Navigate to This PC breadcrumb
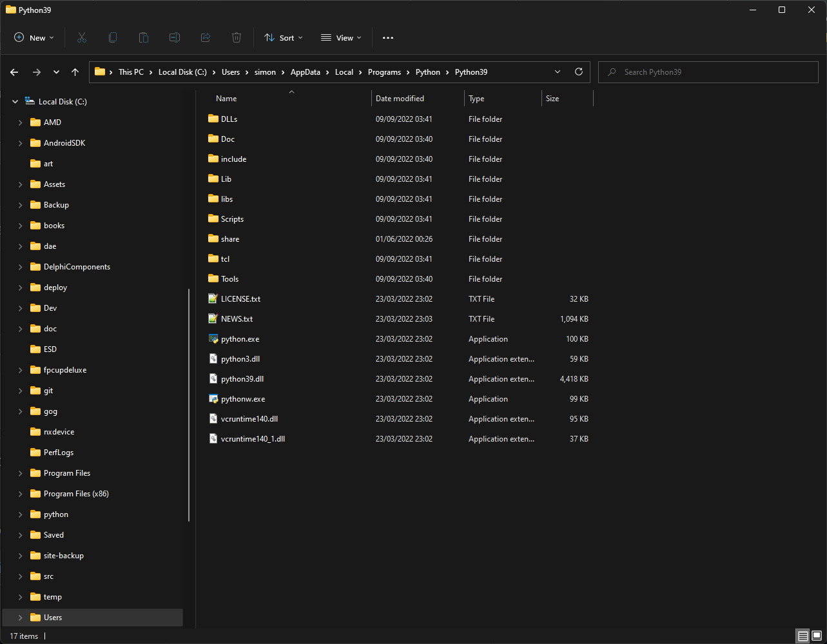 click(x=131, y=72)
